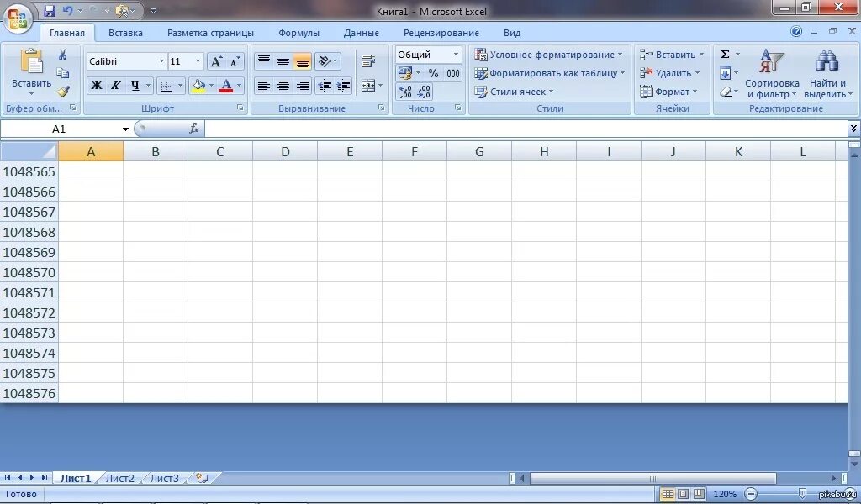Open the Вид tab
The width and height of the screenshot is (861, 504).
(x=512, y=33)
